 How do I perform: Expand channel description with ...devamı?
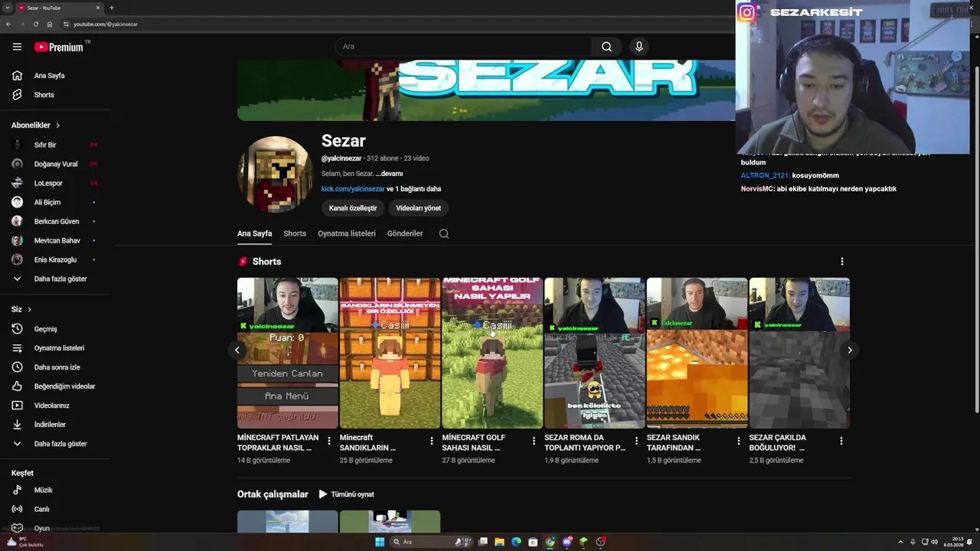[389, 174]
